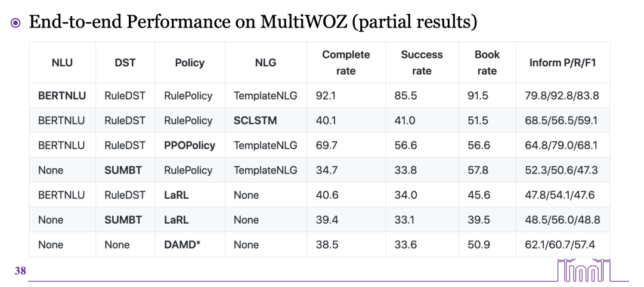
Task: Select the 92.1 complete rate value
Action: (x=326, y=95)
